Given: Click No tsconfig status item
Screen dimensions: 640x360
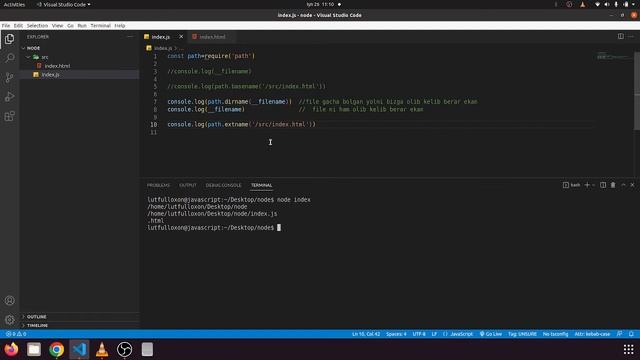Looking at the screenshot, I should coord(556,334).
